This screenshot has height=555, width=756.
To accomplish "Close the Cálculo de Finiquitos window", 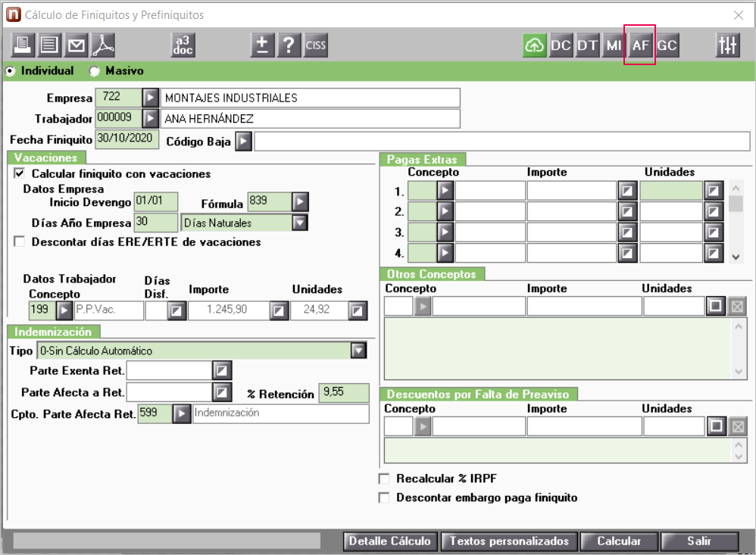I will (x=738, y=15).
